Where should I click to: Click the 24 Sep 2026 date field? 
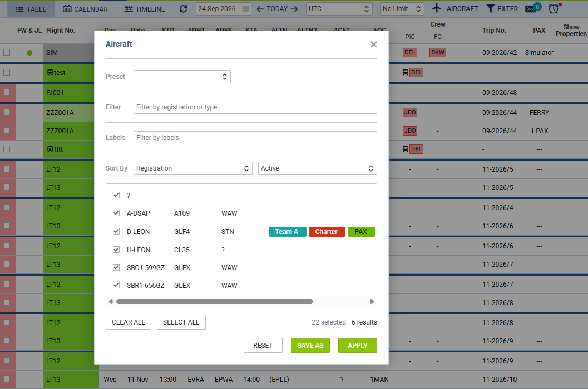click(223, 9)
